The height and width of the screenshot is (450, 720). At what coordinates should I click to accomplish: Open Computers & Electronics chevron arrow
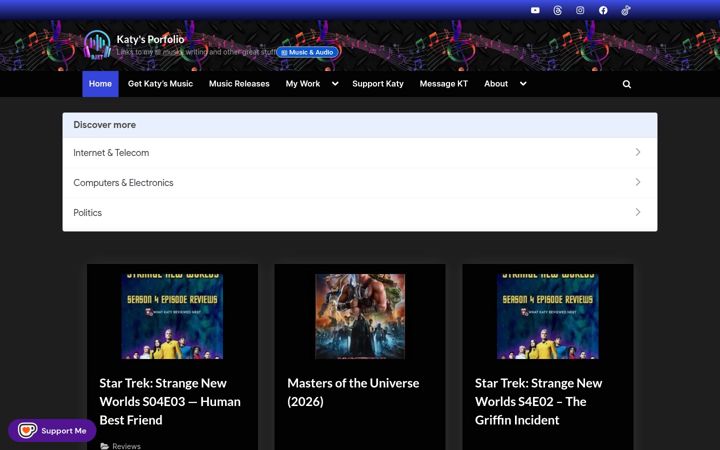click(x=638, y=182)
